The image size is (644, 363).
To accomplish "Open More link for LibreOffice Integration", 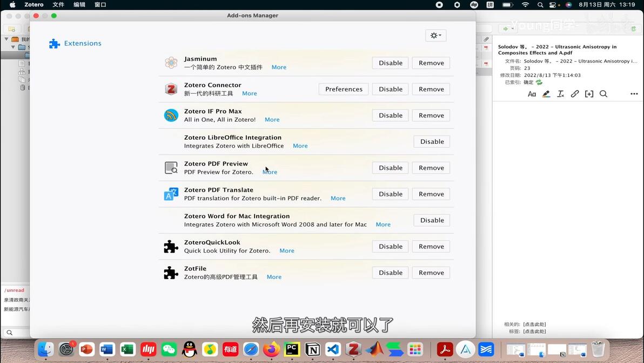I will tap(300, 146).
